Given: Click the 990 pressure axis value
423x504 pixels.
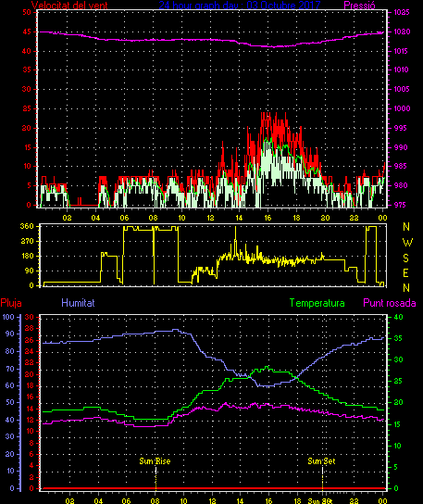Looking at the screenshot, I should click(x=400, y=147).
